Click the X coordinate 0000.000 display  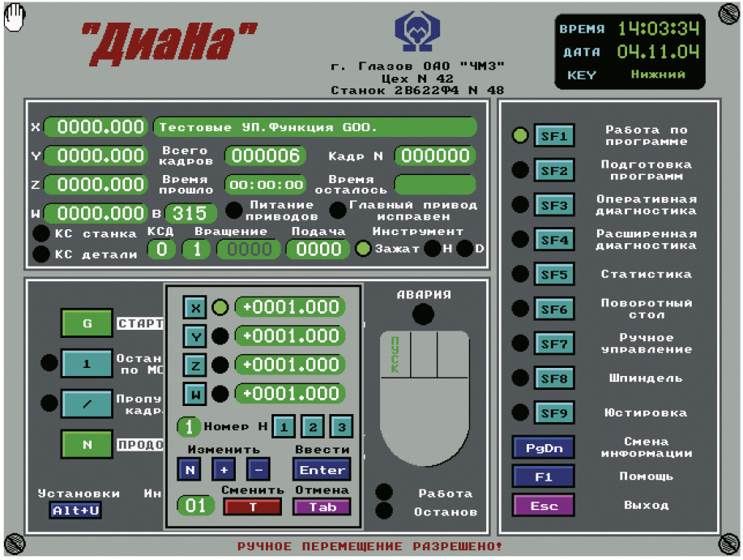96,127
